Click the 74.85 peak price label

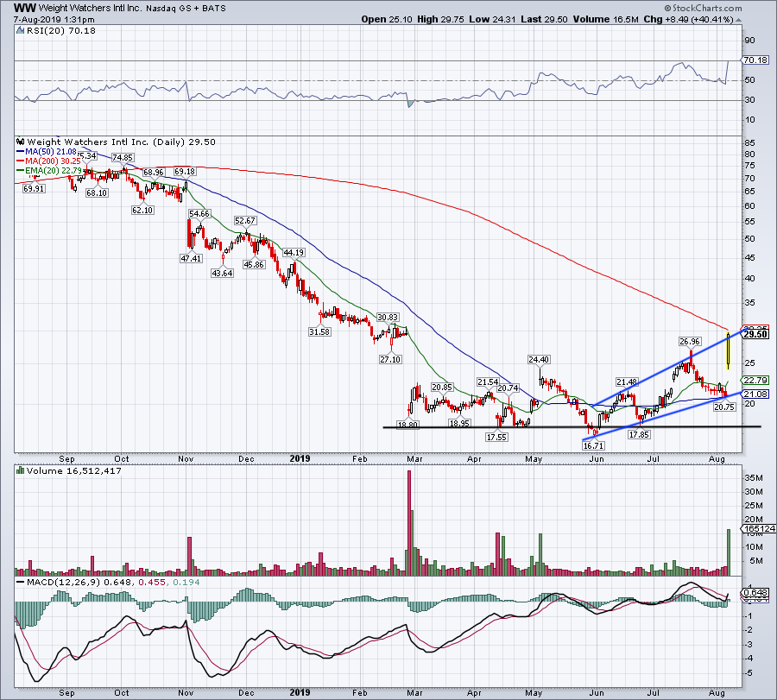coord(123,158)
